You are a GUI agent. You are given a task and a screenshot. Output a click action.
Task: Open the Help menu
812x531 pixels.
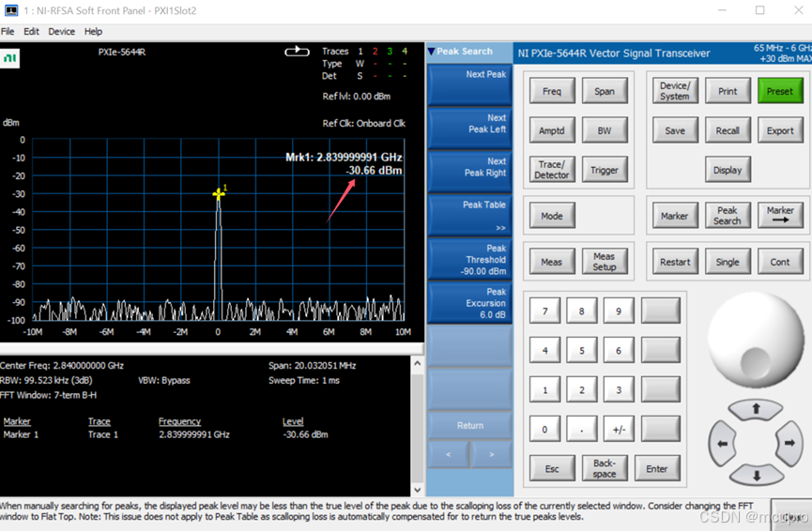[93, 32]
